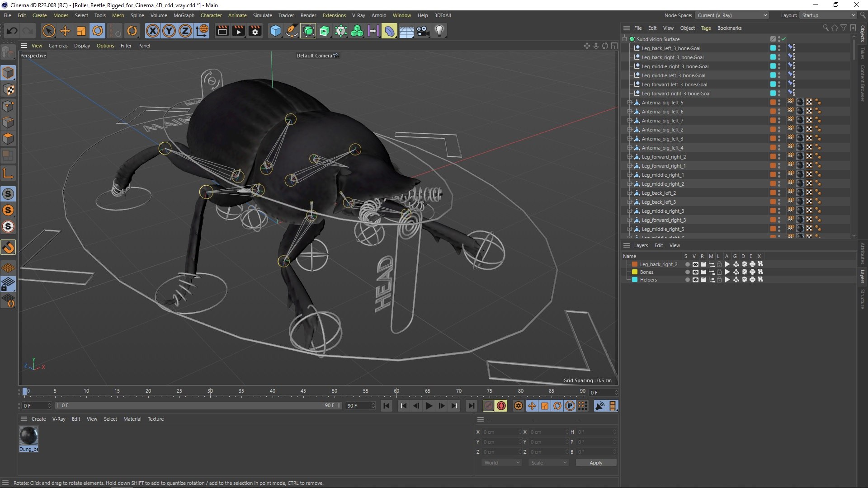Click the Apply button
The width and height of the screenshot is (868, 488).
tap(596, 463)
